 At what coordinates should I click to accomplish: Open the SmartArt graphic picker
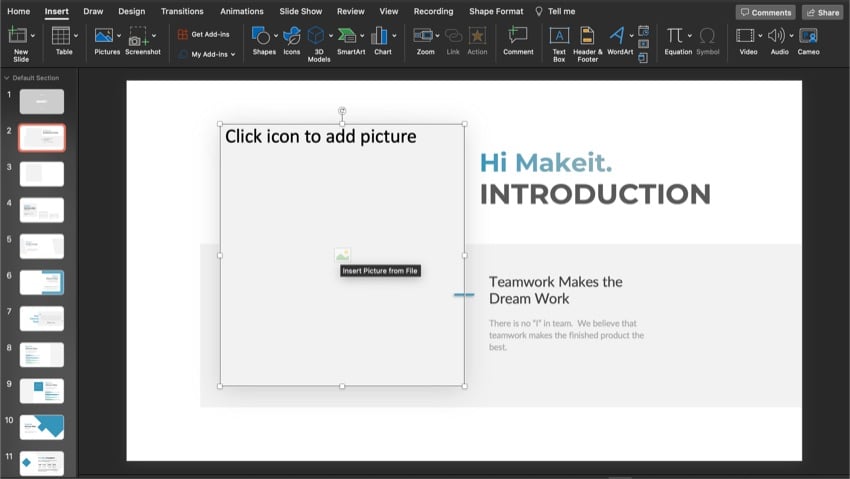tap(349, 37)
